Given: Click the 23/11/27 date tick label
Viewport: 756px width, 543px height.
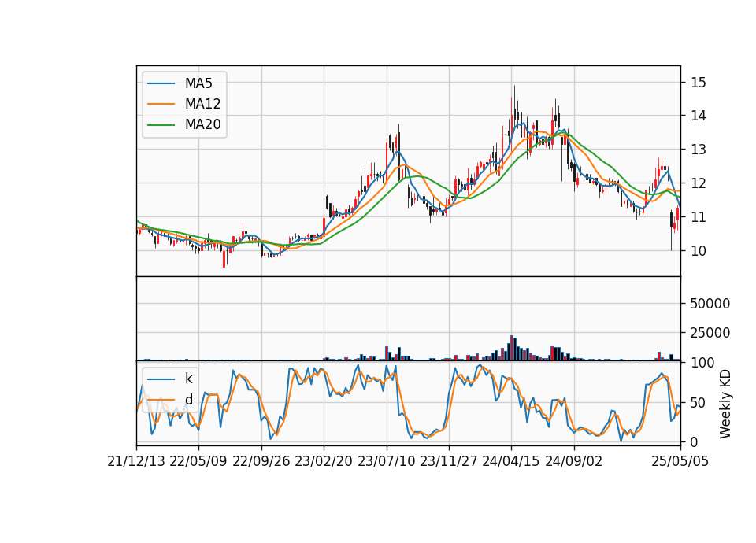Looking at the screenshot, I should tap(449, 462).
